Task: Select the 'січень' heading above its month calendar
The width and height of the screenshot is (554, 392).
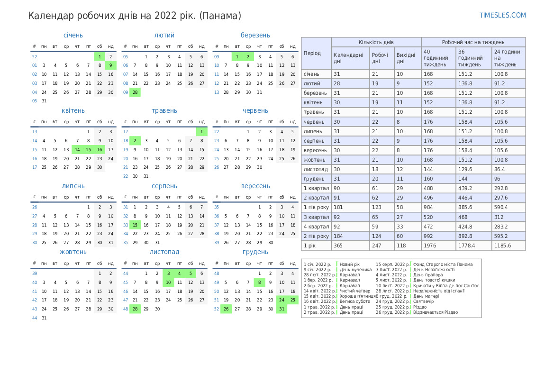Action: [73, 36]
